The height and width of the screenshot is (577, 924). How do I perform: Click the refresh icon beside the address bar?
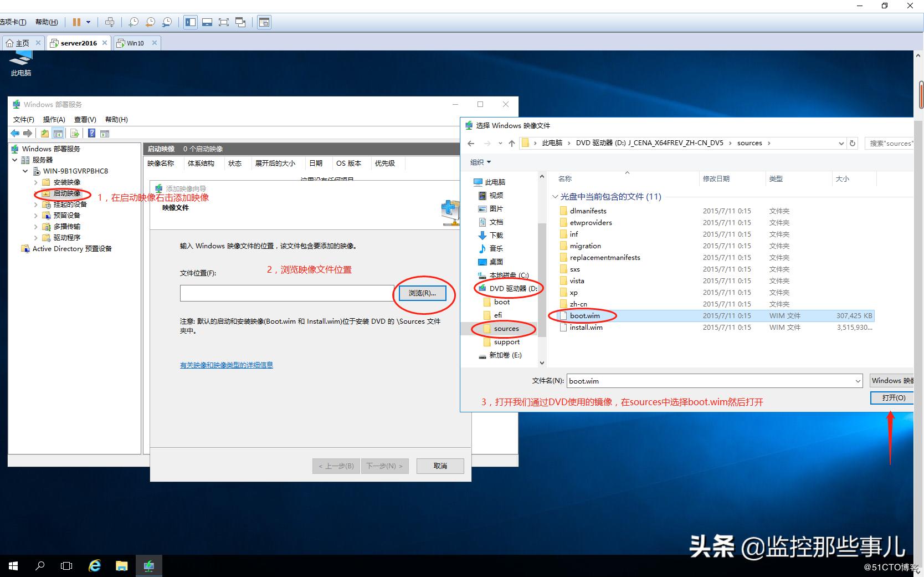pos(852,143)
